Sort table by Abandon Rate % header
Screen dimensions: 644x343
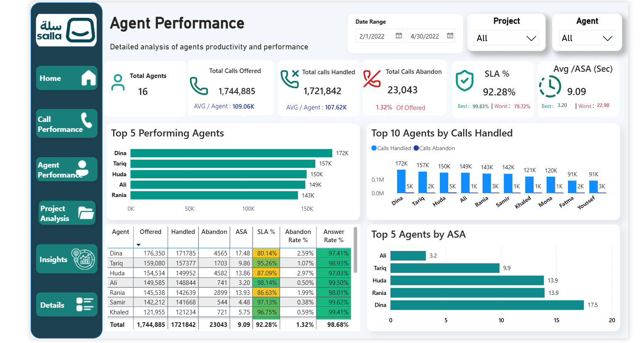coord(298,236)
